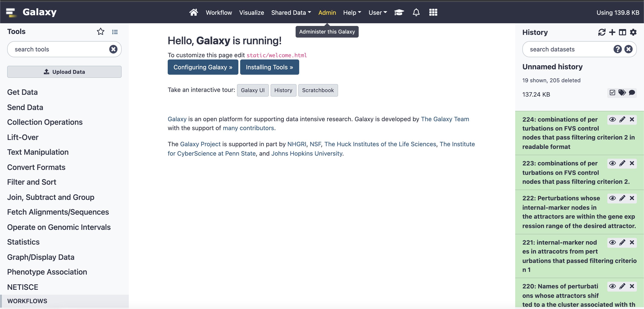Expand the Lift-Over tool section
The height and width of the screenshot is (309, 644).
point(23,137)
